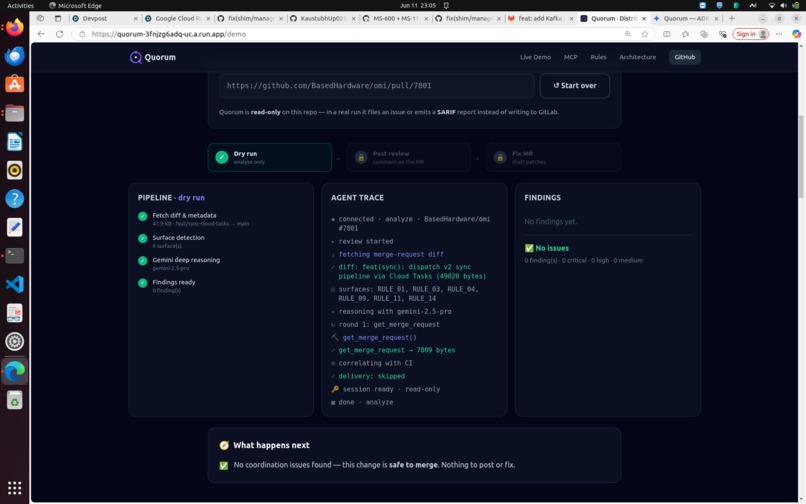Viewport: 806px width, 504px height.
Task: Open the Terminal from the dock
Action: pos(14,256)
